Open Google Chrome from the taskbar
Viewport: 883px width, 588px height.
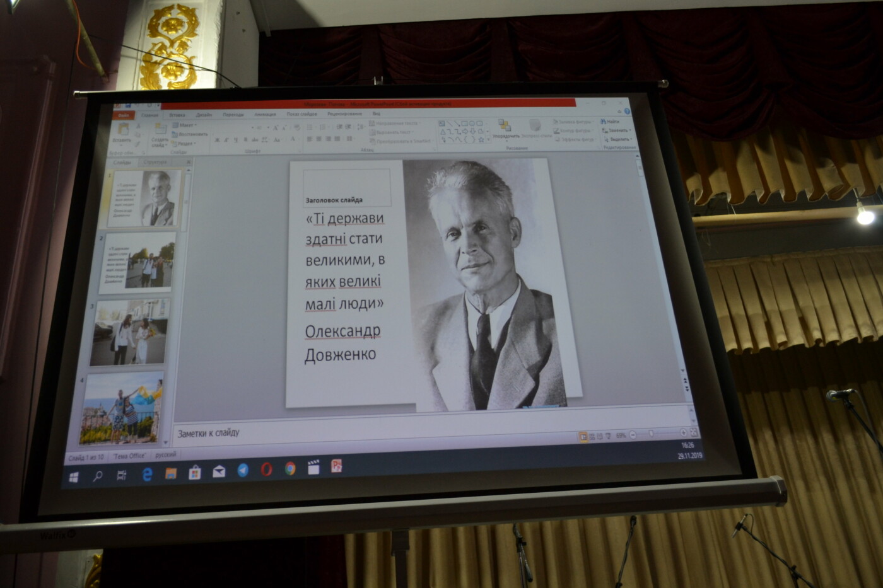pyautogui.click(x=290, y=469)
